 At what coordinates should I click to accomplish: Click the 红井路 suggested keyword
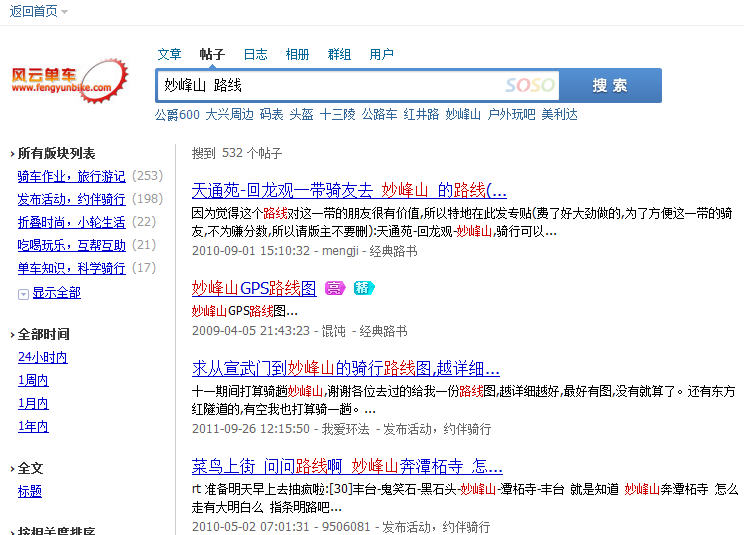tap(421, 115)
